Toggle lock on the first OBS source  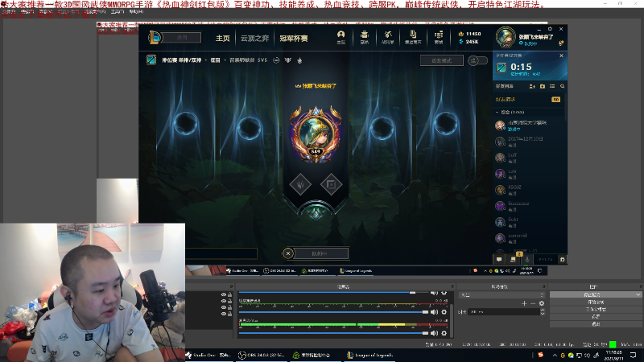coord(230,294)
